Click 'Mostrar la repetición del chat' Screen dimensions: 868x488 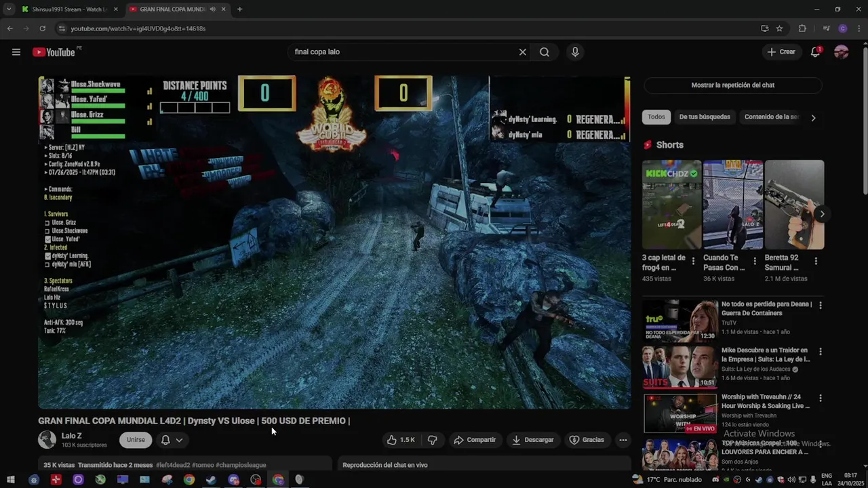(732, 85)
